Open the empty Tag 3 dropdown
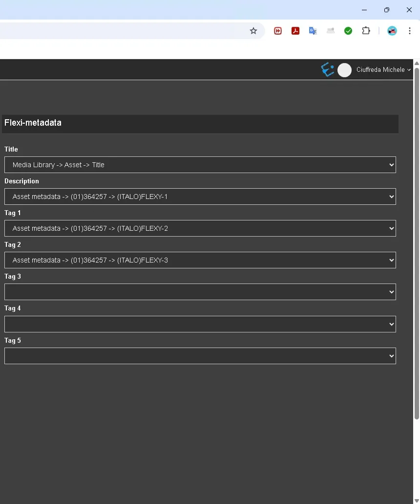This screenshot has width=420, height=504. (200, 292)
